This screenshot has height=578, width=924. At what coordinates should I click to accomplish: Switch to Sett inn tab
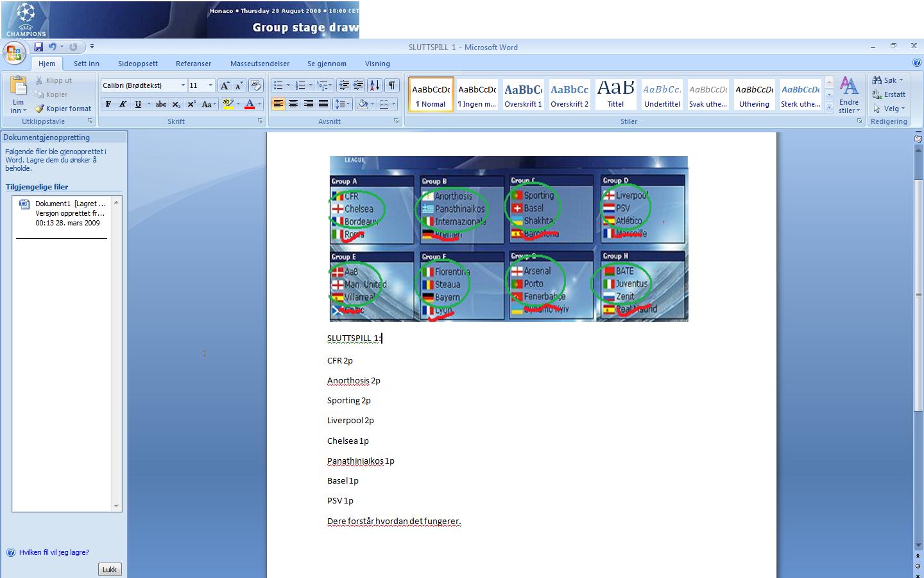coord(87,64)
